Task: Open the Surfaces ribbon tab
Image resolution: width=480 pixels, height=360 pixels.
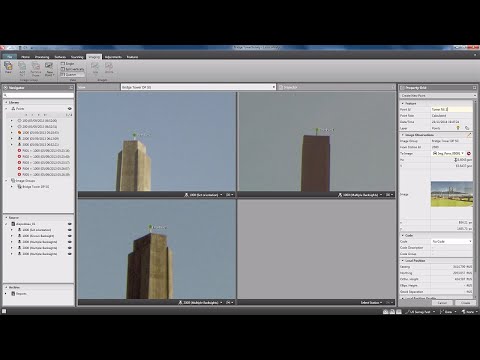Action: click(60, 57)
